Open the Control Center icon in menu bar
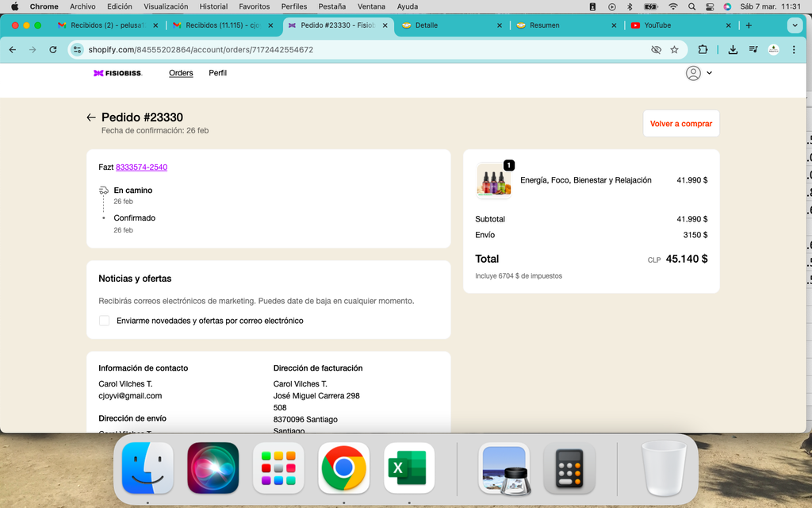 710,6
